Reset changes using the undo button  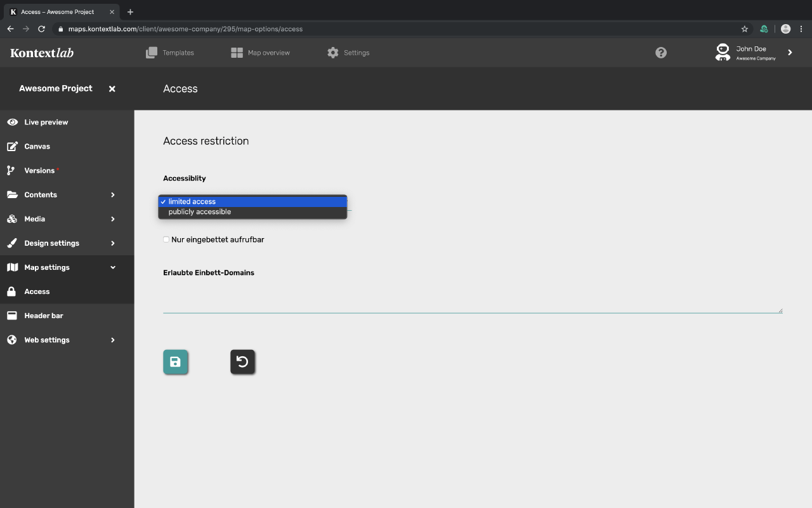[x=242, y=362]
